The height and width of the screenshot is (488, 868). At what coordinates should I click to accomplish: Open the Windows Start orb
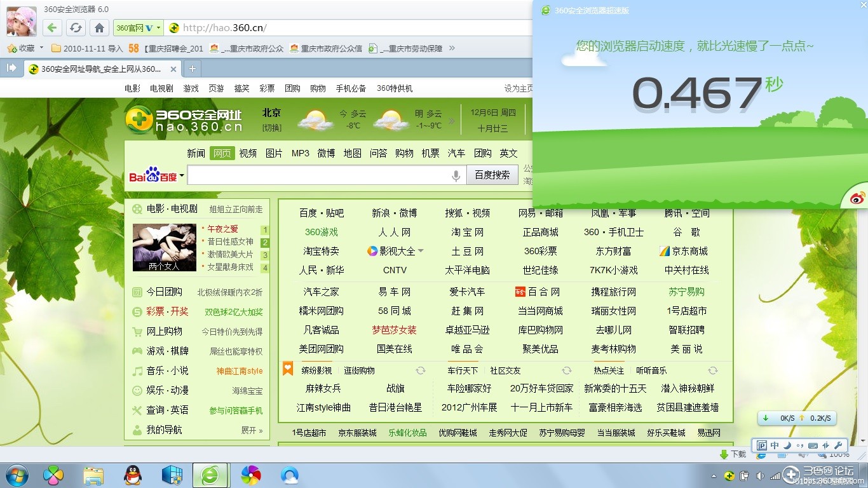pyautogui.click(x=17, y=475)
